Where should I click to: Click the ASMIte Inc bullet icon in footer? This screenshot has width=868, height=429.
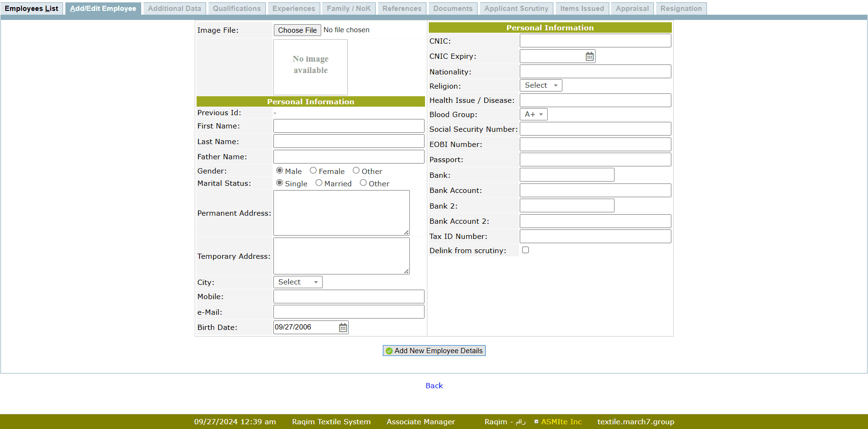(536, 421)
